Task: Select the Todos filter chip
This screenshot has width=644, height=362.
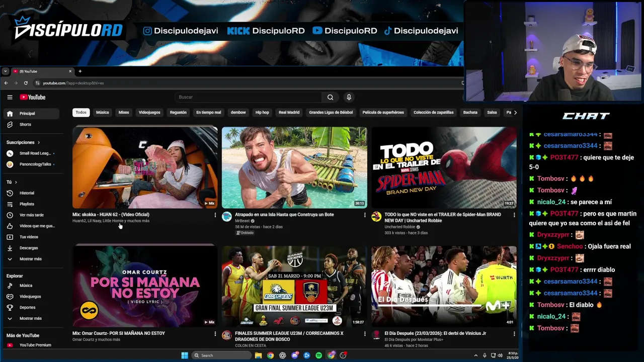Action: 81,113
